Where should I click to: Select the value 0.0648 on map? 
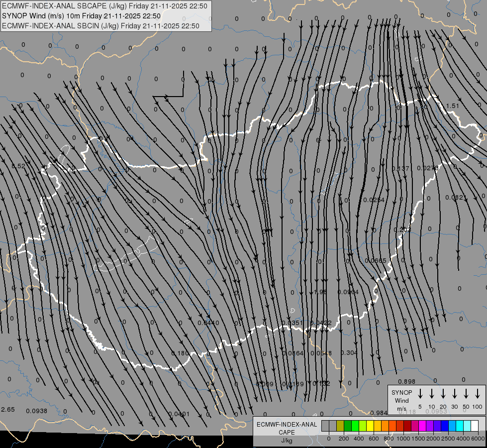pyautogui.click(x=321, y=353)
